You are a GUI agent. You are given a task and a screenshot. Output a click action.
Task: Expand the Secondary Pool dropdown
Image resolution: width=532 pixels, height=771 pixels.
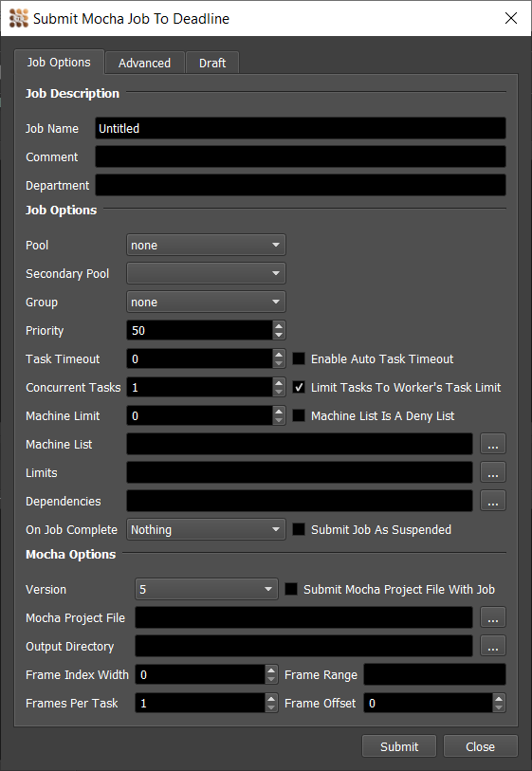coord(206,273)
